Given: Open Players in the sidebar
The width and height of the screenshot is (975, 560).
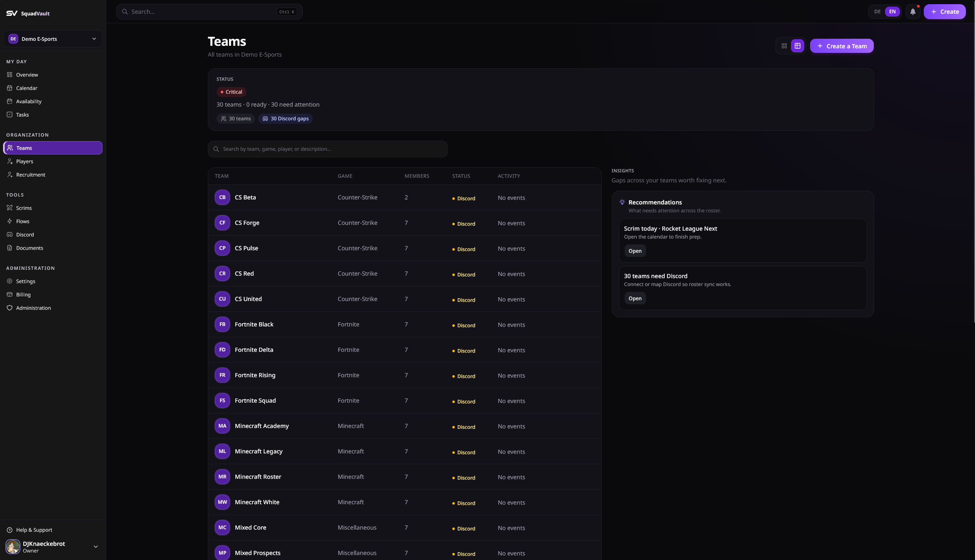Looking at the screenshot, I should 52,161.
